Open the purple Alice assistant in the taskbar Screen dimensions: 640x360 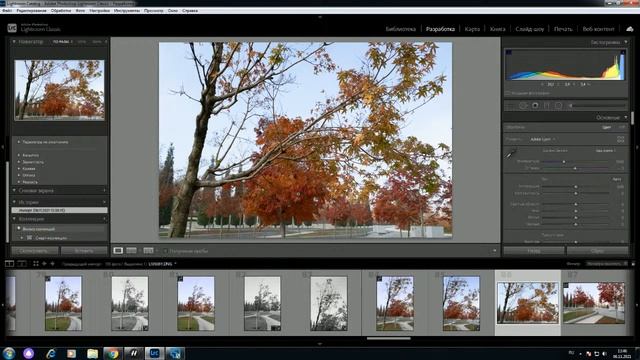pos(28,353)
